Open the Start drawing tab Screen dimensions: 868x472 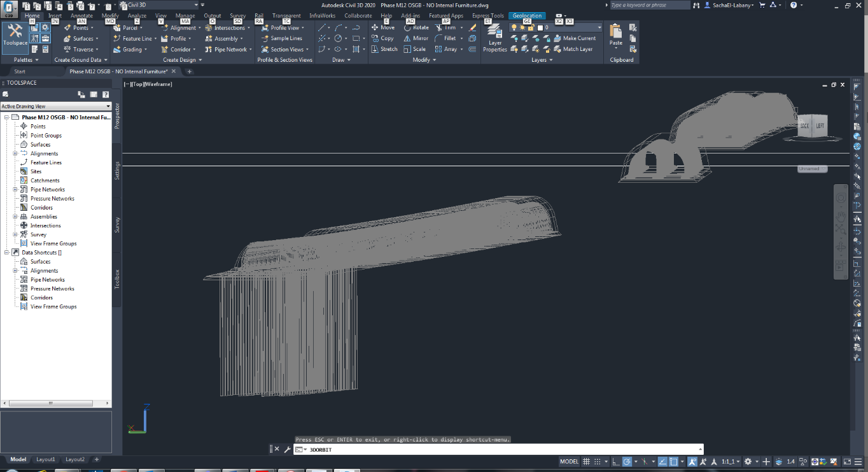20,71
